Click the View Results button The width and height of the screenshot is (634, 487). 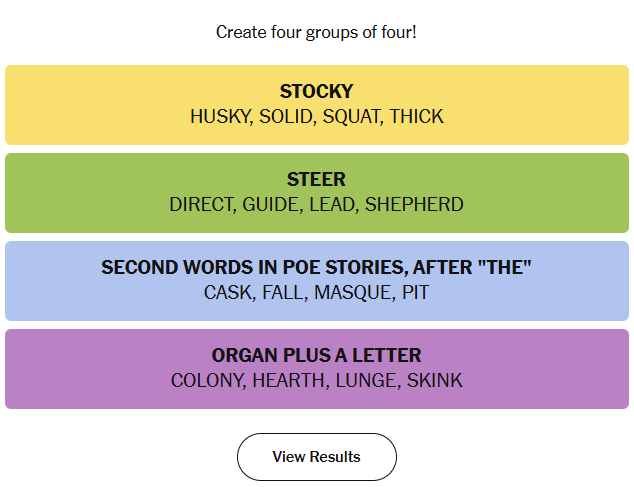[x=316, y=457]
